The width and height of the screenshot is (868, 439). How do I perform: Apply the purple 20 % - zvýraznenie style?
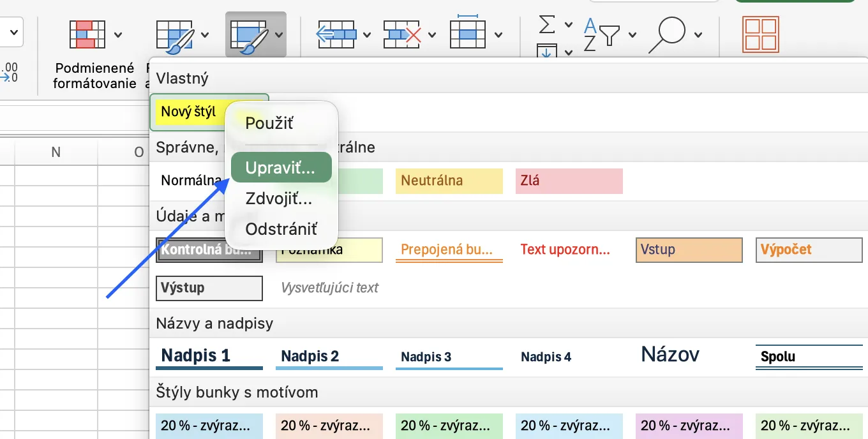tap(689, 426)
